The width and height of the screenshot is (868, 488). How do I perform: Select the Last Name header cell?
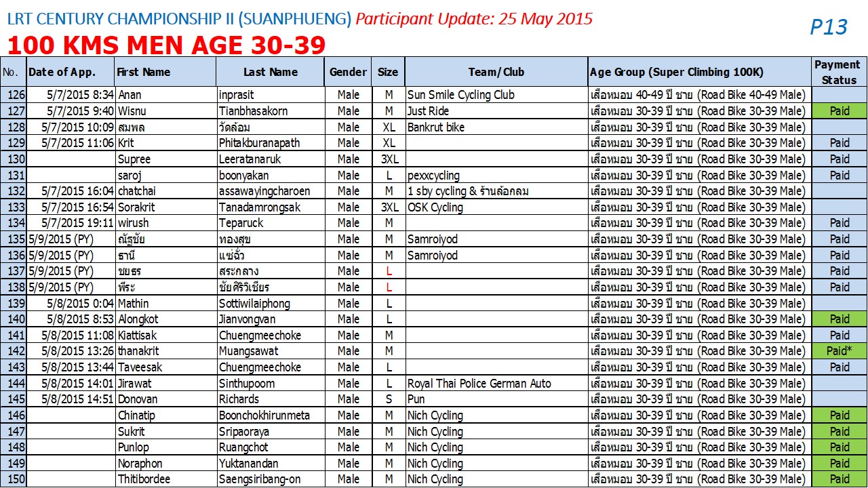271,72
